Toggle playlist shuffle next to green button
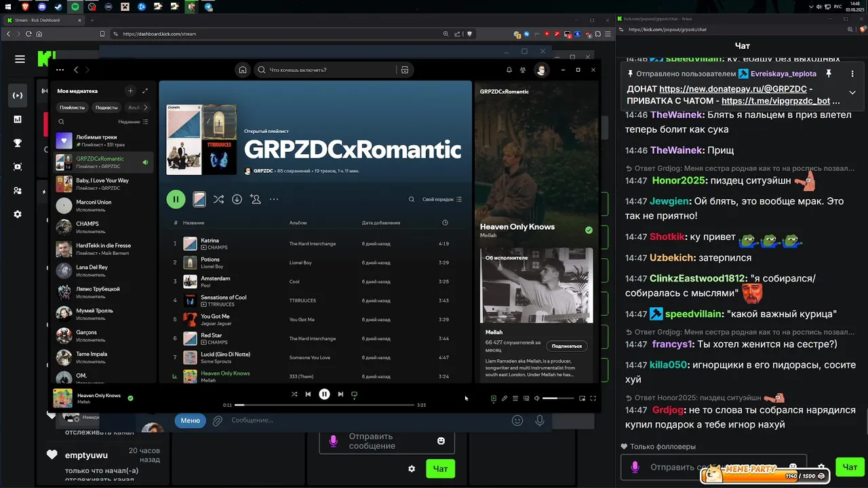868x488 pixels. point(218,199)
